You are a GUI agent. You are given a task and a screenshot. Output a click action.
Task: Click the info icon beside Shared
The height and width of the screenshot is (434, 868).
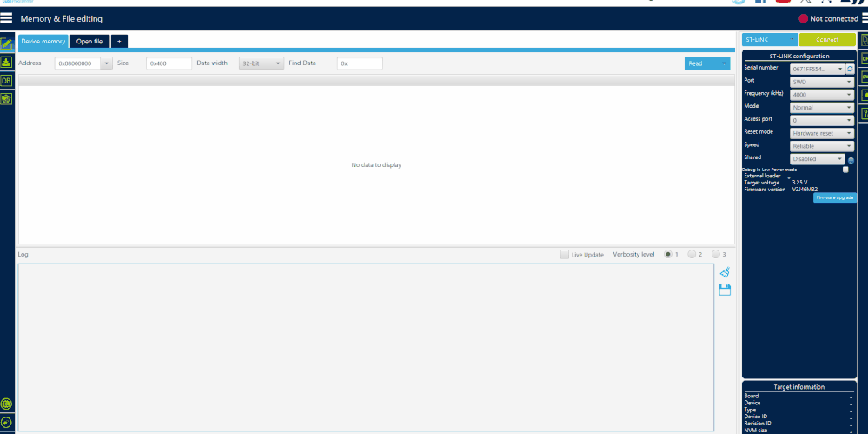tap(851, 160)
